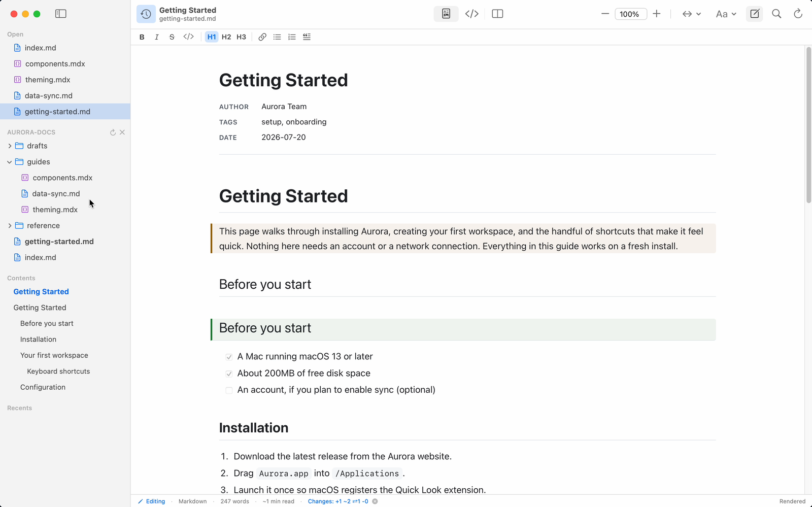812x507 pixels.
Task: Check the macOS 13 requirement checkbox
Action: click(229, 357)
